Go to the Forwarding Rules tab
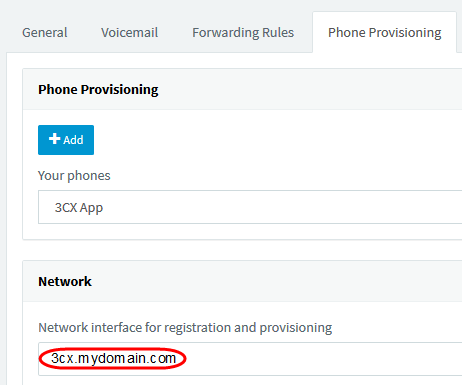Image resolution: width=462 pixels, height=385 pixels. click(243, 33)
